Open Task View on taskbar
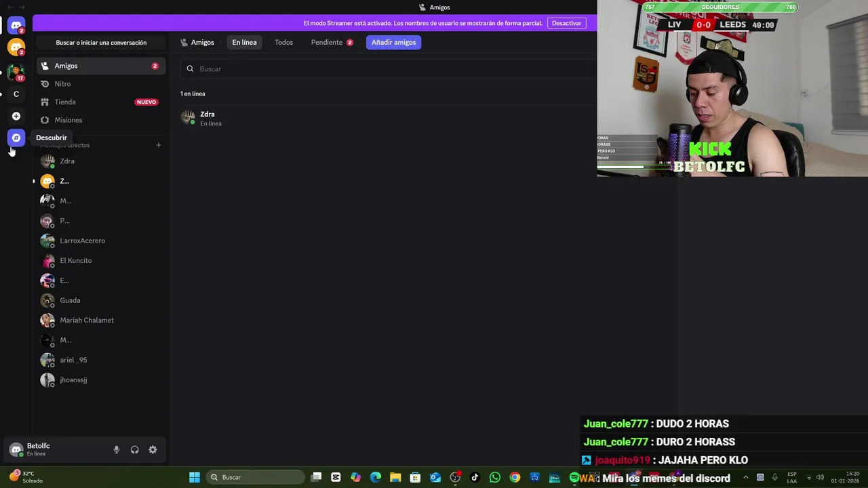 click(316, 477)
